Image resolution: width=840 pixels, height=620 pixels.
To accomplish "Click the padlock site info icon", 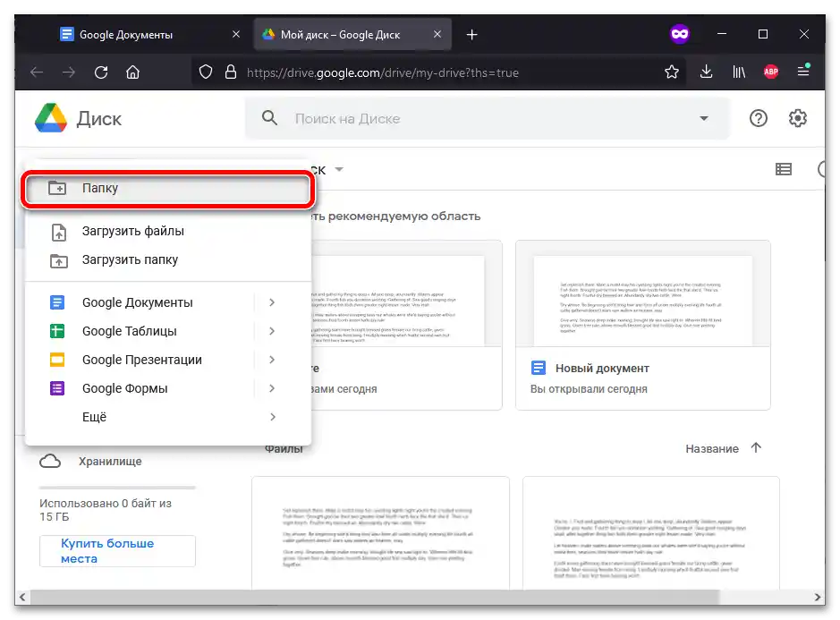I will coord(231,72).
